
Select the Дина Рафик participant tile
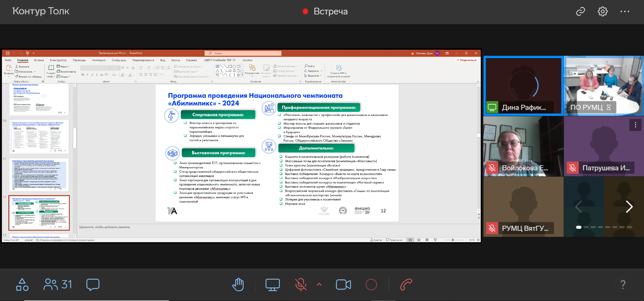point(523,86)
